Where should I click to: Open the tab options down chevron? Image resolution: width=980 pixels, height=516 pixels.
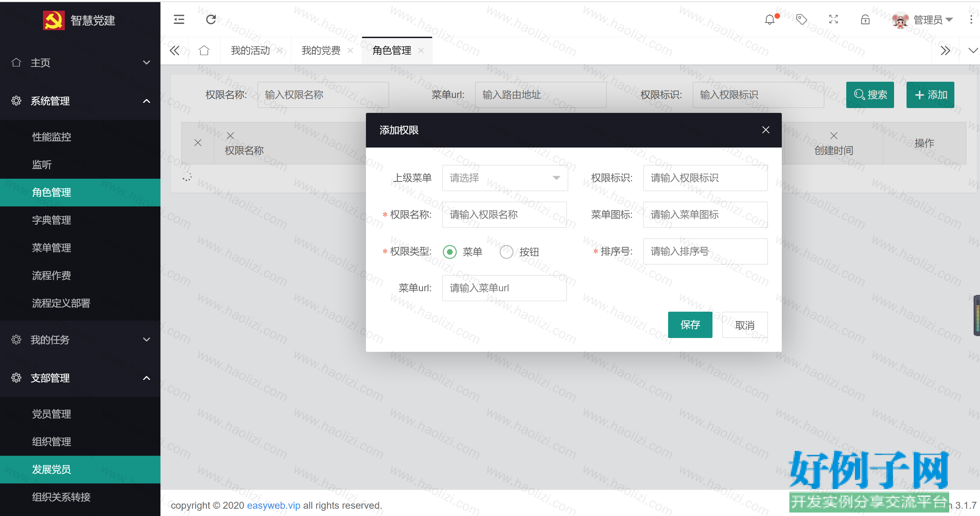(x=972, y=50)
